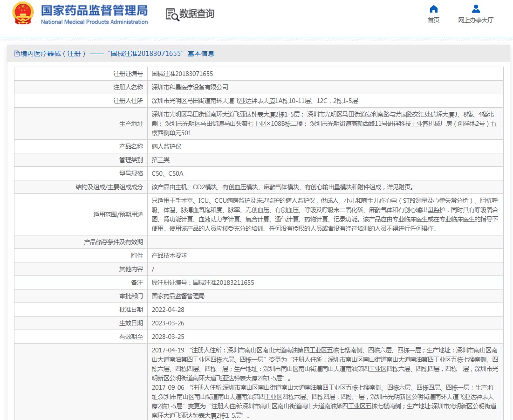The width and height of the screenshot is (513, 420).
Task: Click the document icon beside 境内医疗器械
Action: point(17,53)
